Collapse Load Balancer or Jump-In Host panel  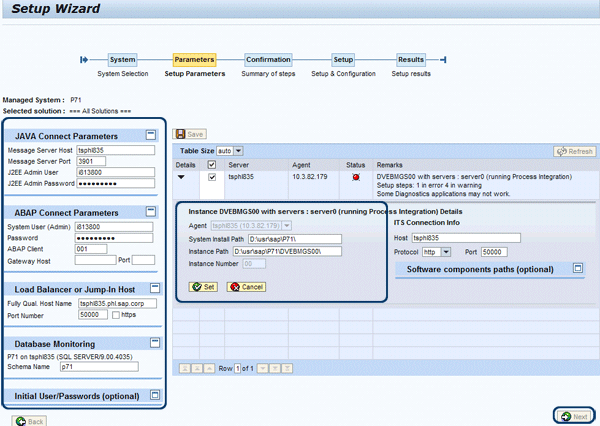(x=155, y=288)
